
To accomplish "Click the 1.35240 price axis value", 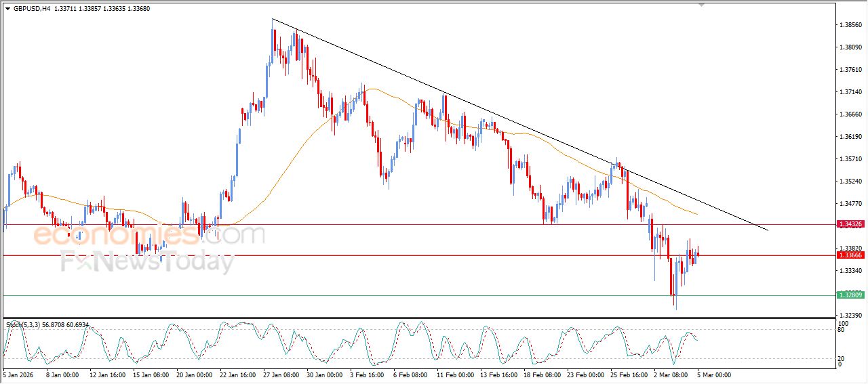I will pyautogui.click(x=851, y=182).
